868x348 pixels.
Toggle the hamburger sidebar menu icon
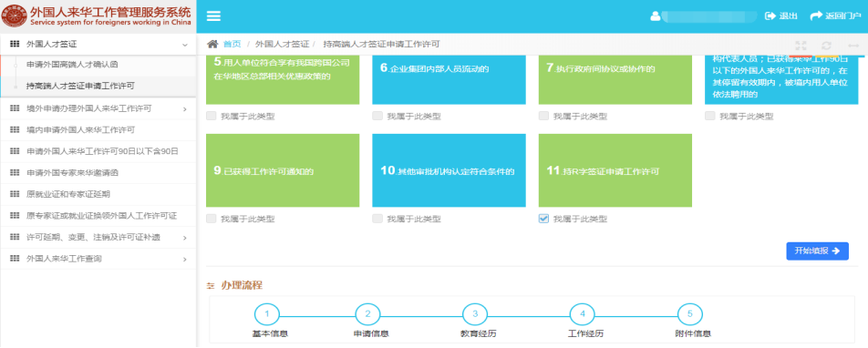pyautogui.click(x=213, y=16)
